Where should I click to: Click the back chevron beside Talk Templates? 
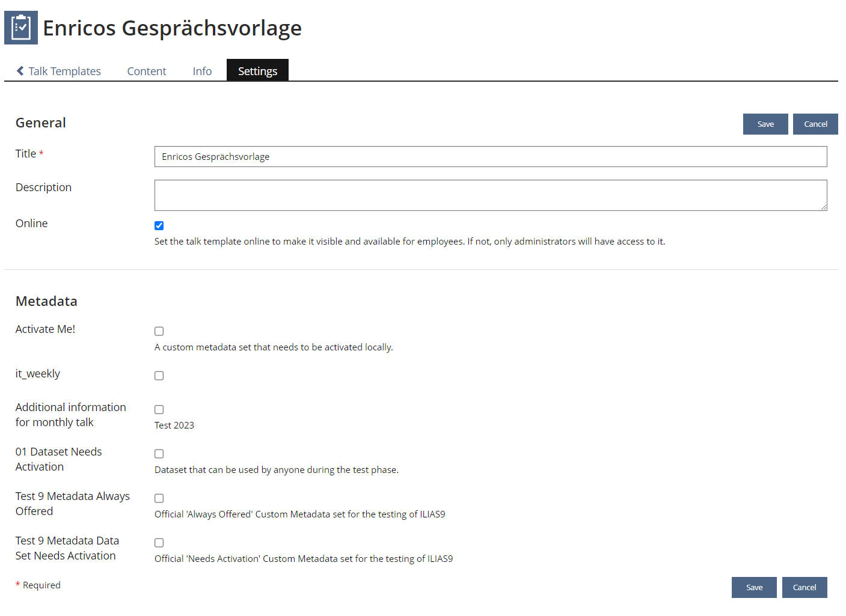[20, 71]
